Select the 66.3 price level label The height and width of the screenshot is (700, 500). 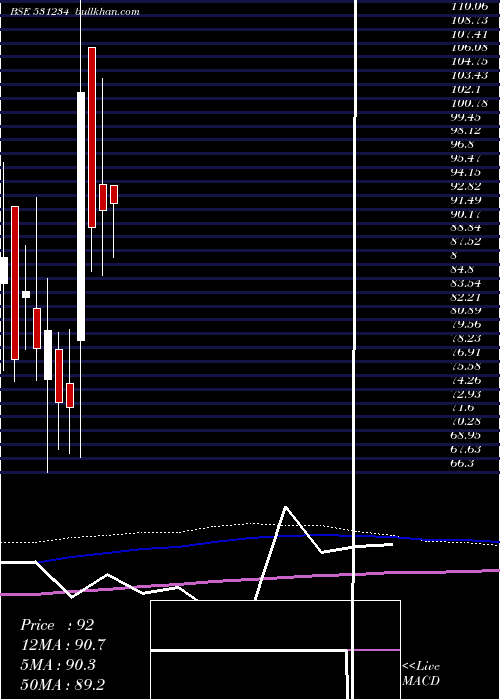[x=462, y=463]
